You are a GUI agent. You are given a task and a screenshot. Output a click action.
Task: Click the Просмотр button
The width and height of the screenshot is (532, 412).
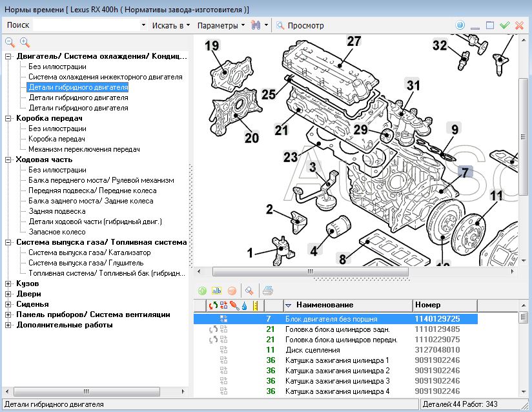(x=300, y=25)
